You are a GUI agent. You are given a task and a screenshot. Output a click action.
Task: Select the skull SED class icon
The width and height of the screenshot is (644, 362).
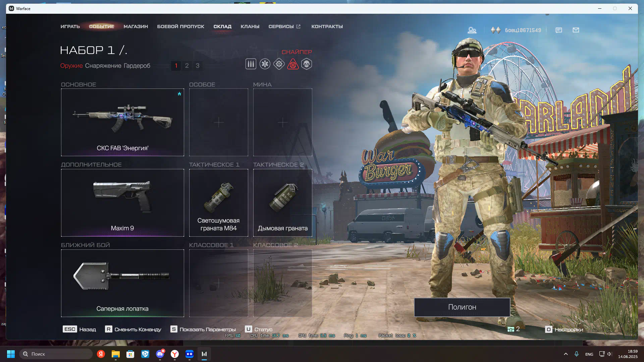(x=307, y=64)
